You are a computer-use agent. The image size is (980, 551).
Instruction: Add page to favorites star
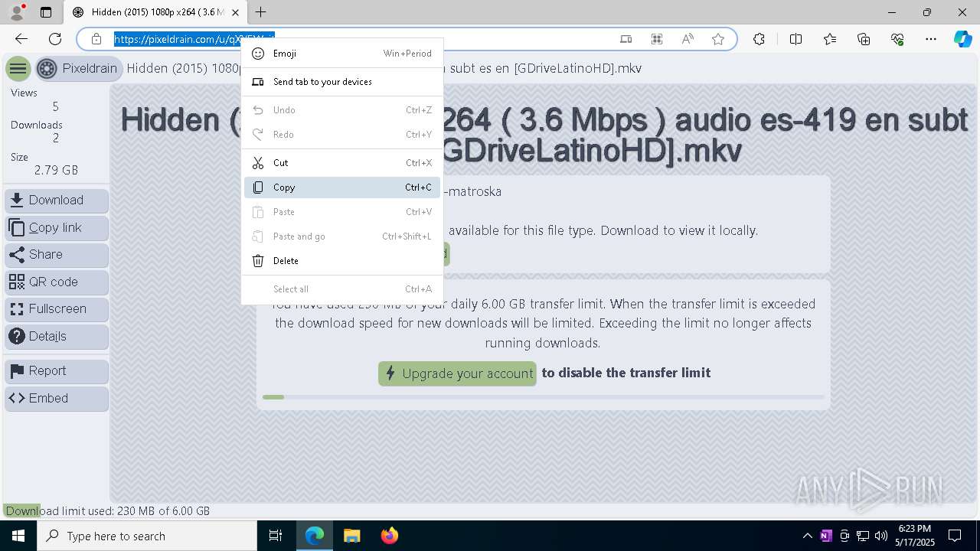pyautogui.click(x=718, y=39)
